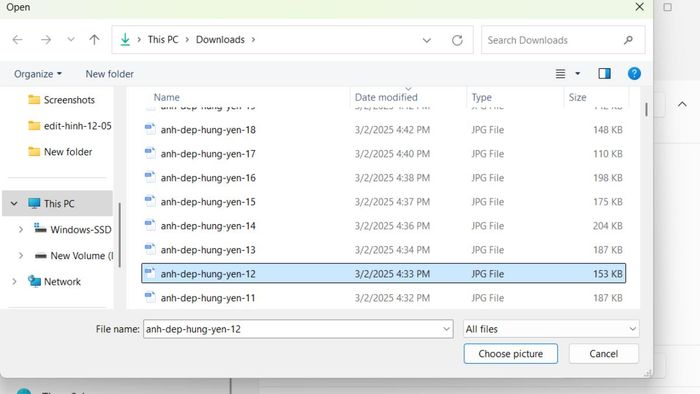Click JPG icon of anh-dep-hung-yen-16

[x=150, y=177]
